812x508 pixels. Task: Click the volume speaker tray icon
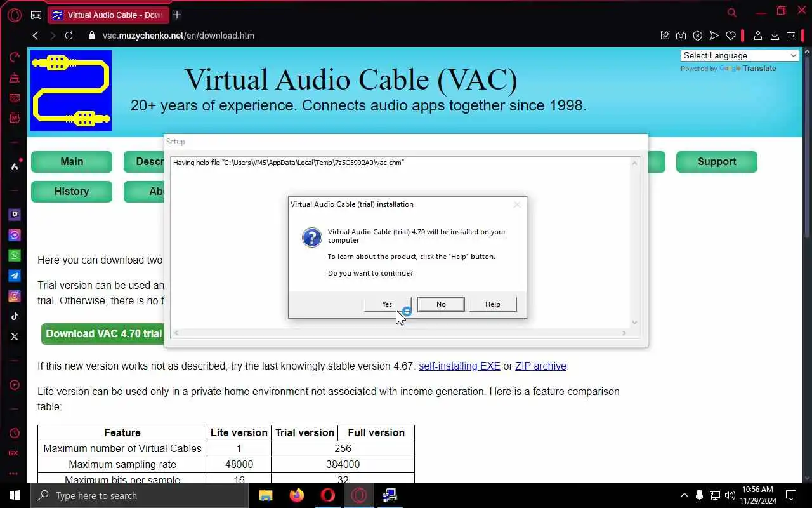pos(730,495)
